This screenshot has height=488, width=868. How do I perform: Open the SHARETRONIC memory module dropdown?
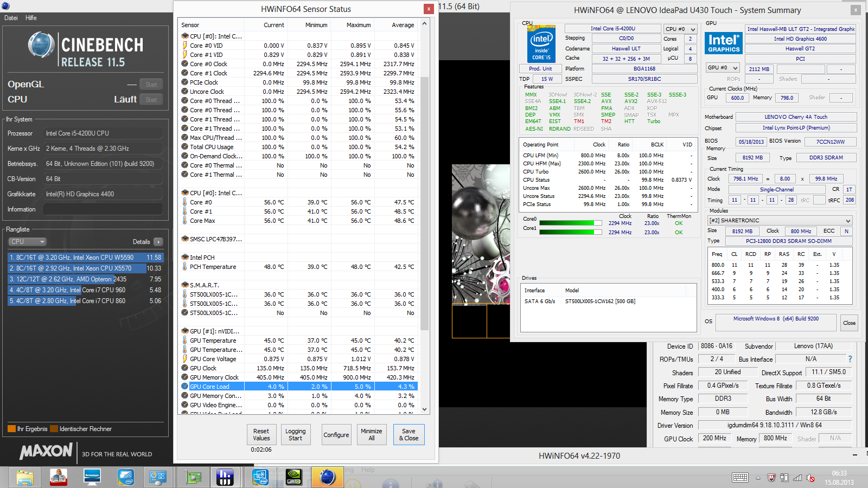780,220
